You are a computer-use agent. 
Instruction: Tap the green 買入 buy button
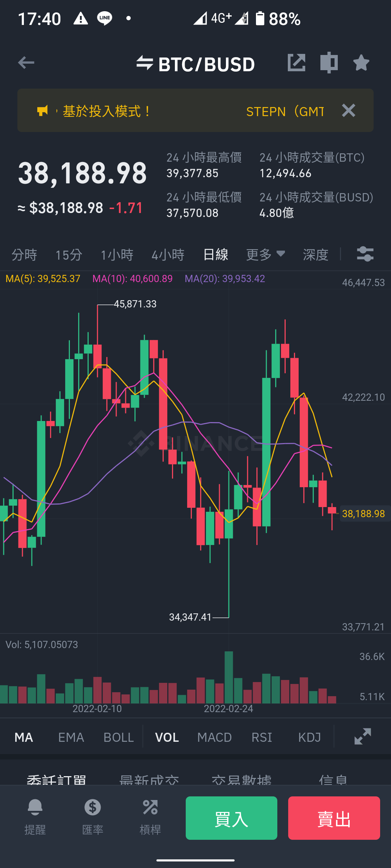231,818
